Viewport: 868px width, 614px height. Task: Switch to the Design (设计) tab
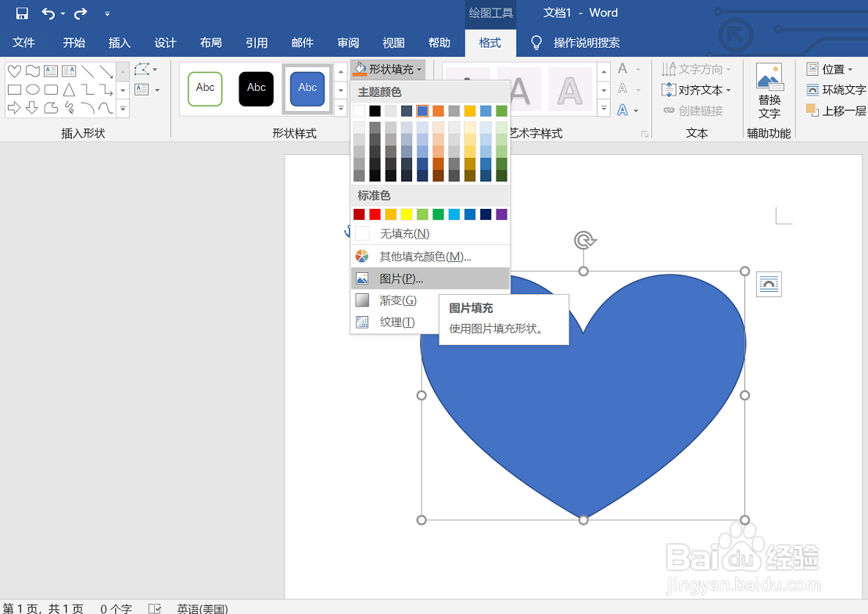165,43
